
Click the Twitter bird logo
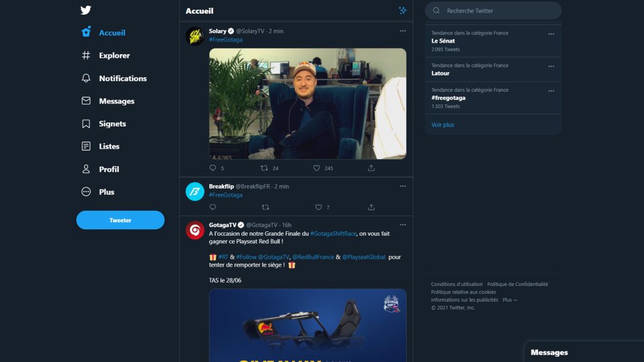click(87, 10)
